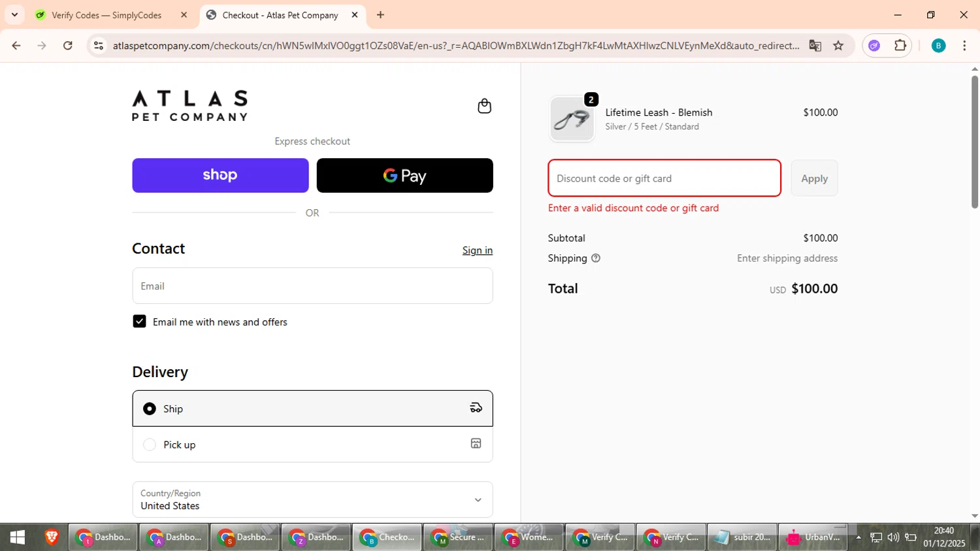
Task: Reload the checkout page
Action: pos(68,45)
